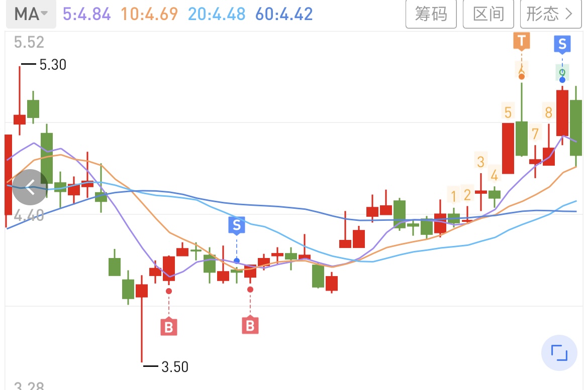Tap the blue S marker mid-chart
This screenshot has width=588, height=390.
[x=237, y=225]
